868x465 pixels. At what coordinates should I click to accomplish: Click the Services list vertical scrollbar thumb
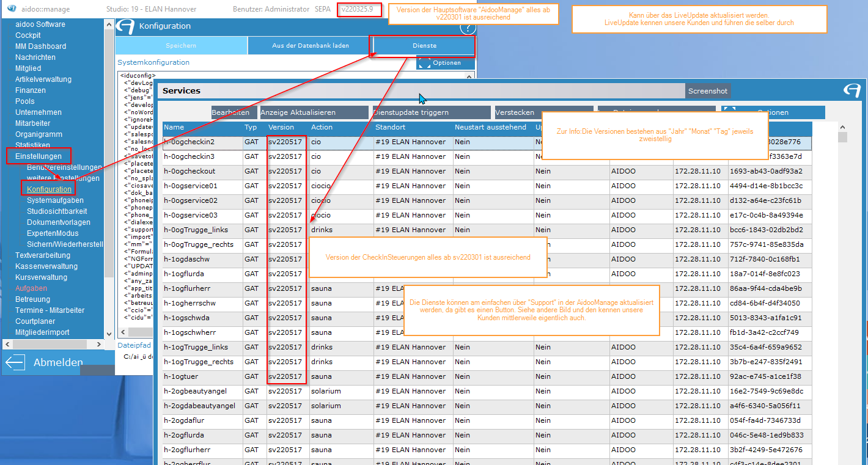[x=842, y=137]
